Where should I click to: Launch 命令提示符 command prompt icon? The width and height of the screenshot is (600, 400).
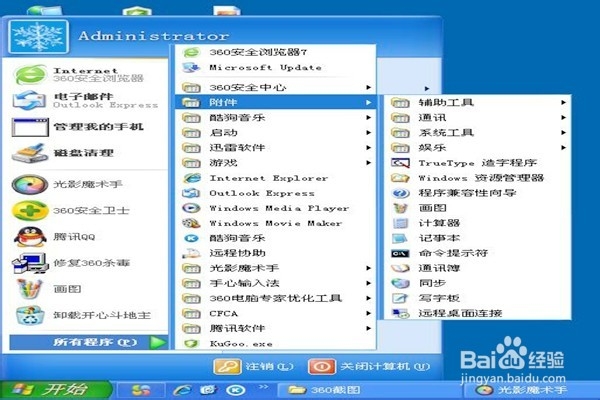(x=400, y=253)
